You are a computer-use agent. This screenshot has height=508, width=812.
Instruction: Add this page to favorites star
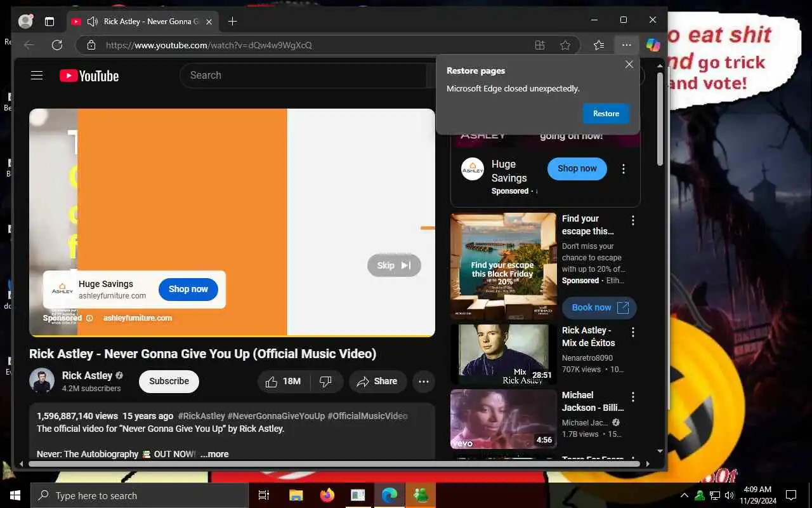click(565, 45)
